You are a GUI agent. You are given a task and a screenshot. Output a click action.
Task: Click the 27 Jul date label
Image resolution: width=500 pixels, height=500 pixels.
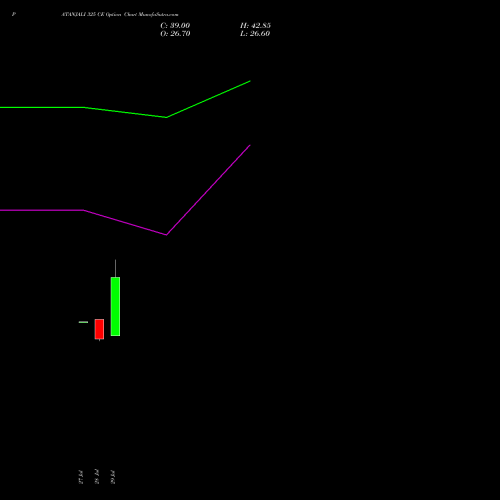click(x=81, y=477)
